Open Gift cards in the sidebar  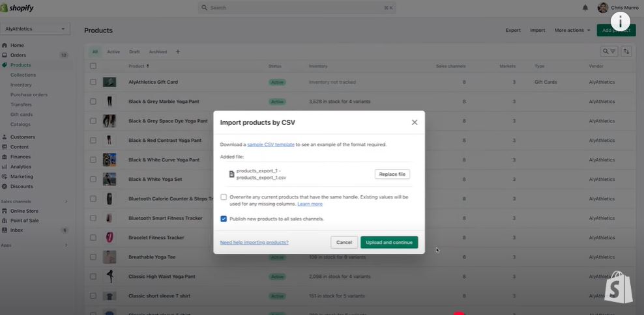pos(22,115)
